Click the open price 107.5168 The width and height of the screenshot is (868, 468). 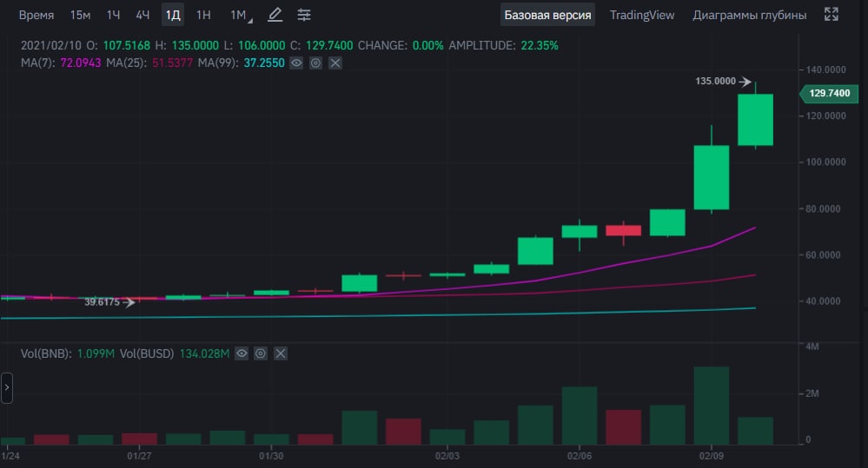coord(127,46)
